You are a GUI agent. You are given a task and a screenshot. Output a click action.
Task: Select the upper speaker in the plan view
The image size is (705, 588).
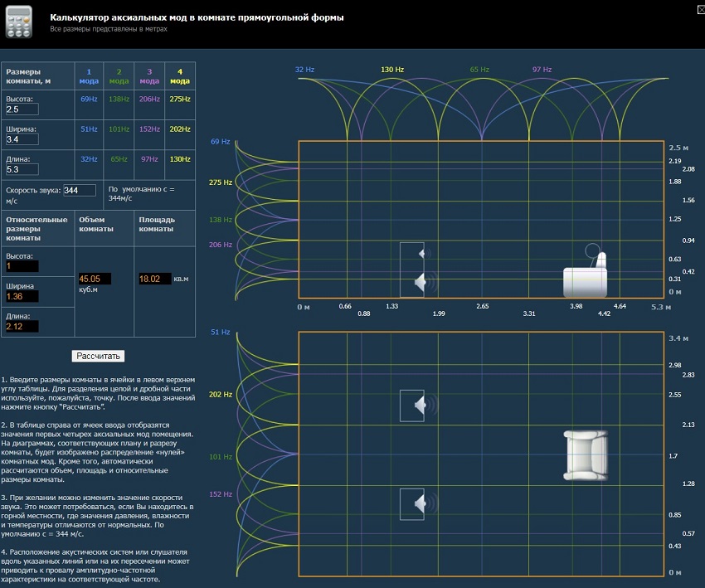click(x=419, y=406)
